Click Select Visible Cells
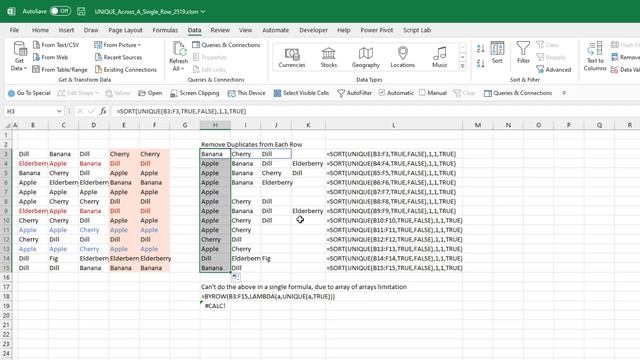 301,93
